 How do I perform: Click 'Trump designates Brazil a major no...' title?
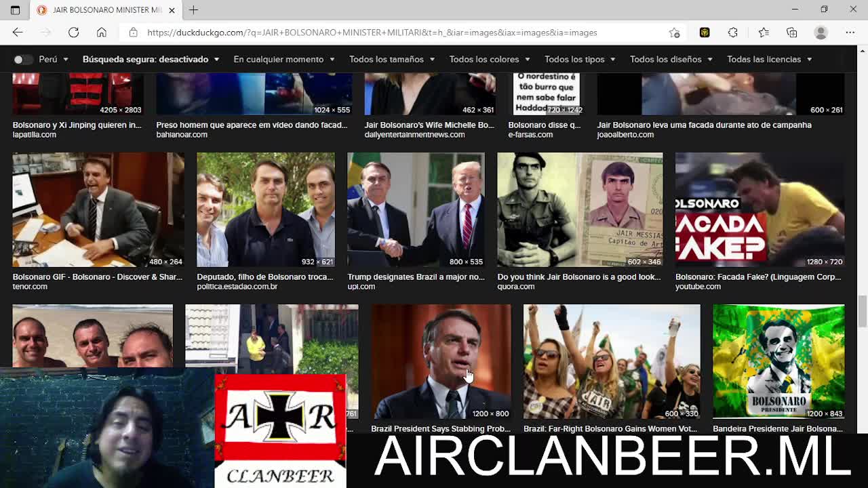[x=416, y=277]
